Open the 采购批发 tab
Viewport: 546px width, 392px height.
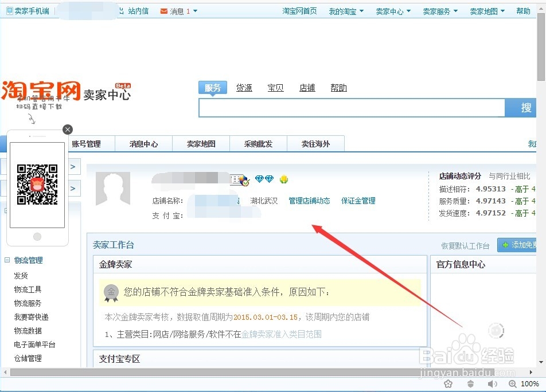coord(258,144)
